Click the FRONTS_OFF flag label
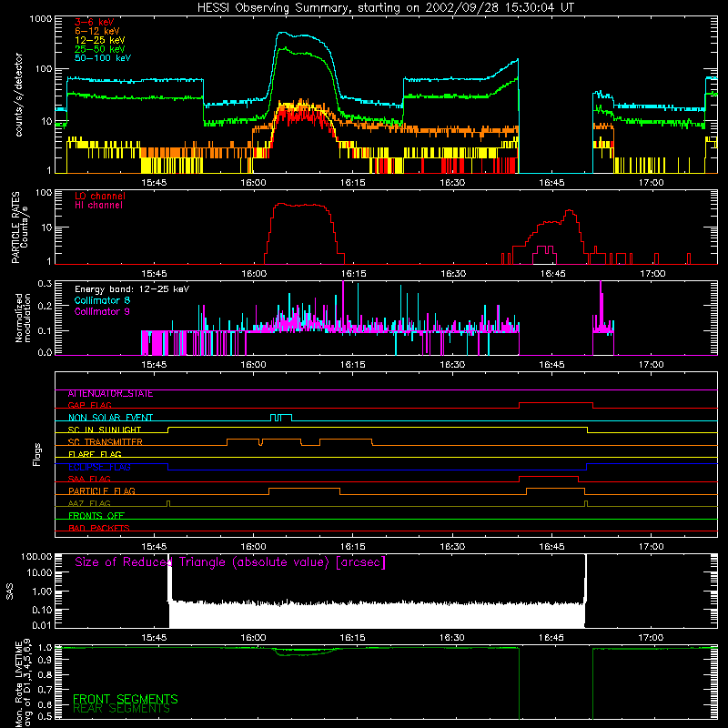The height and width of the screenshot is (728, 728). (x=96, y=516)
